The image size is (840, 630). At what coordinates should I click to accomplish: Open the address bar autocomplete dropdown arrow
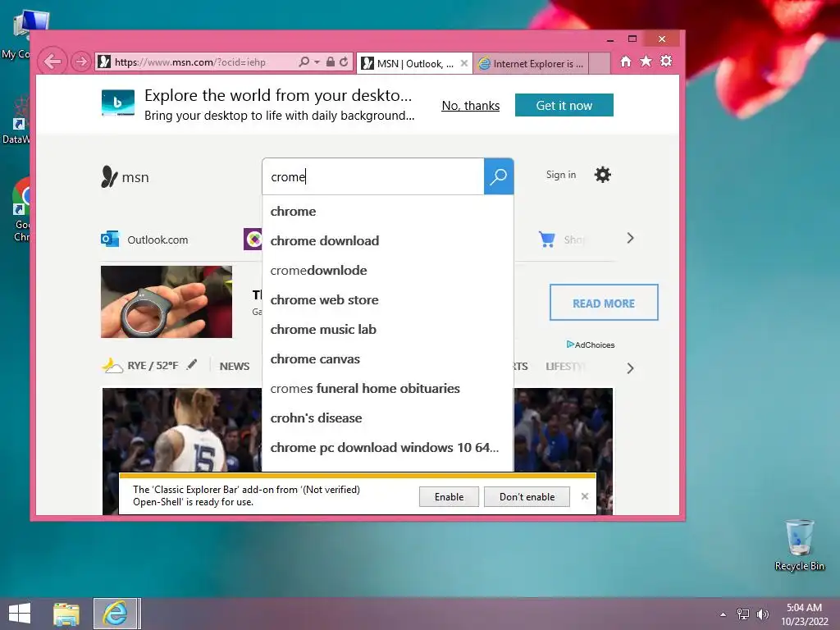pyautogui.click(x=317, y=62)
